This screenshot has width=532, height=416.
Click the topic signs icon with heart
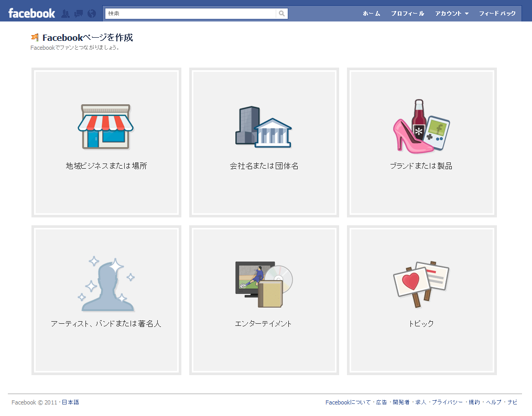pos(421,284)
